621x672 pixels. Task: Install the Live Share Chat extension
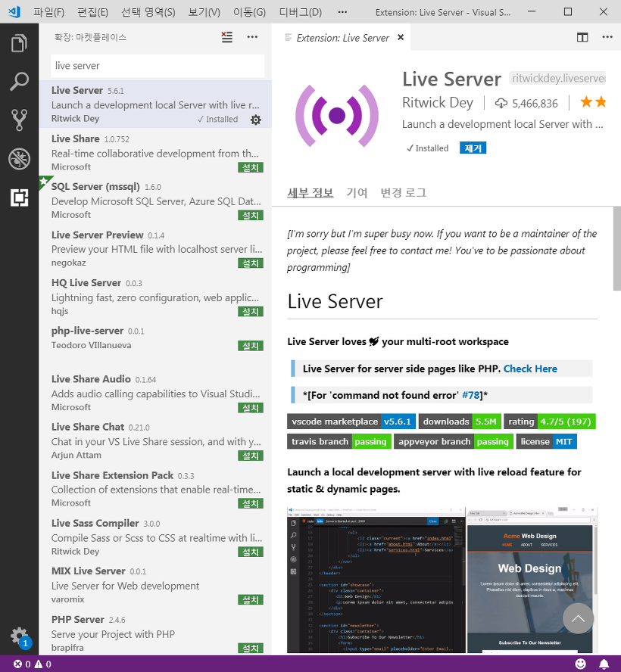coord(251,456)
